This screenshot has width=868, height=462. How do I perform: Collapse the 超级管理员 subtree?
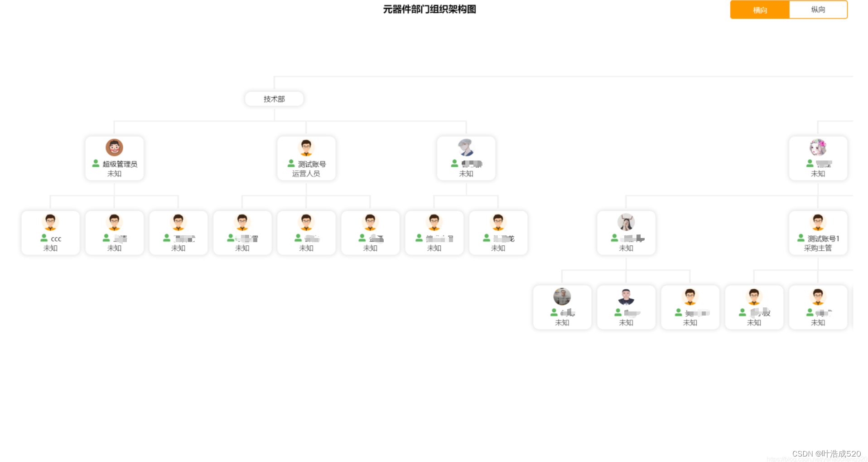(x=114, y=158)
